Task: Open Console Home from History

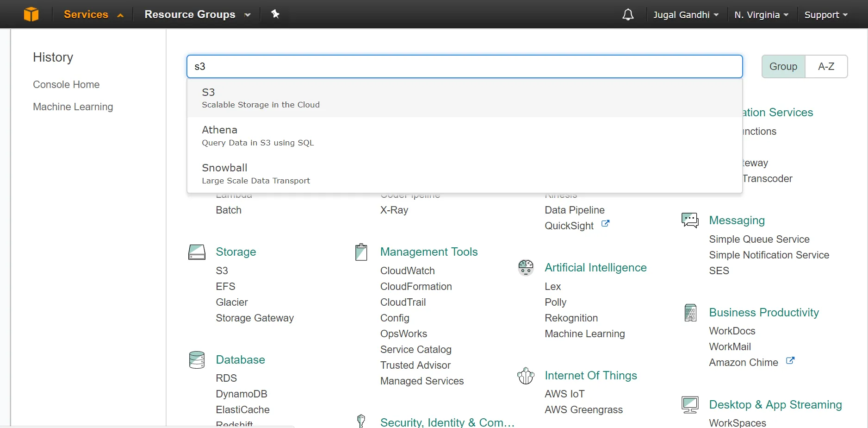Action: click(66, 85)
